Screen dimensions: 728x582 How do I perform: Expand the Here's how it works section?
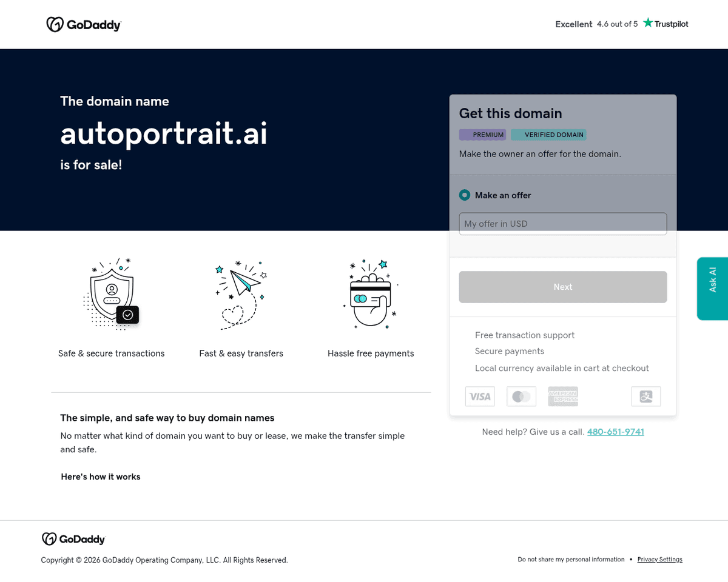coord(101,477)
